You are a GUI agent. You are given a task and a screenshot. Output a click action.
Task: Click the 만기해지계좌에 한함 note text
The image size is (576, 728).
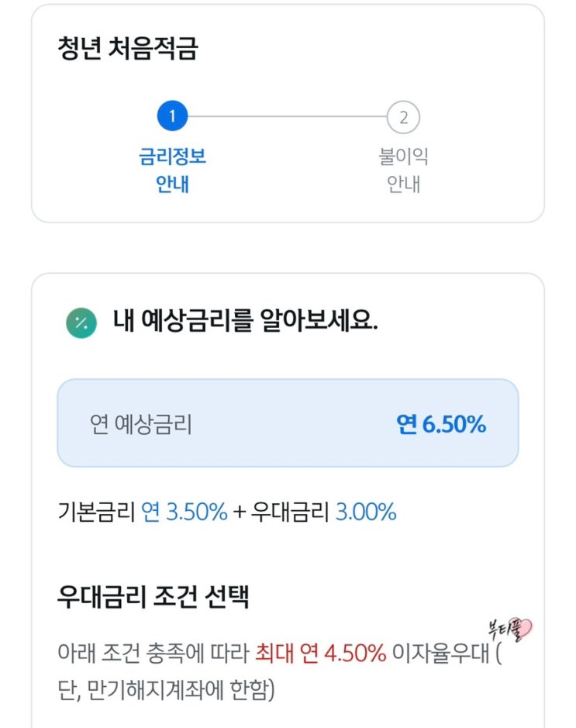click(181, 690)
